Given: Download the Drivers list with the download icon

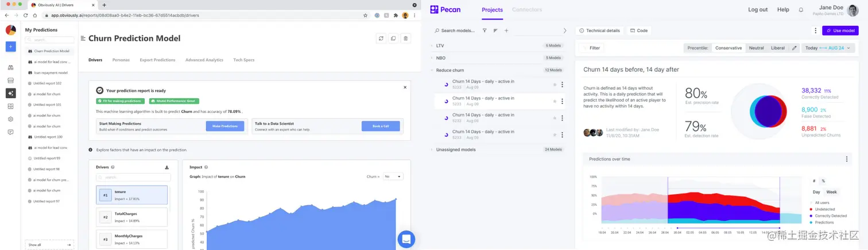Looking at the screenshot, I should tap(167, 167).
